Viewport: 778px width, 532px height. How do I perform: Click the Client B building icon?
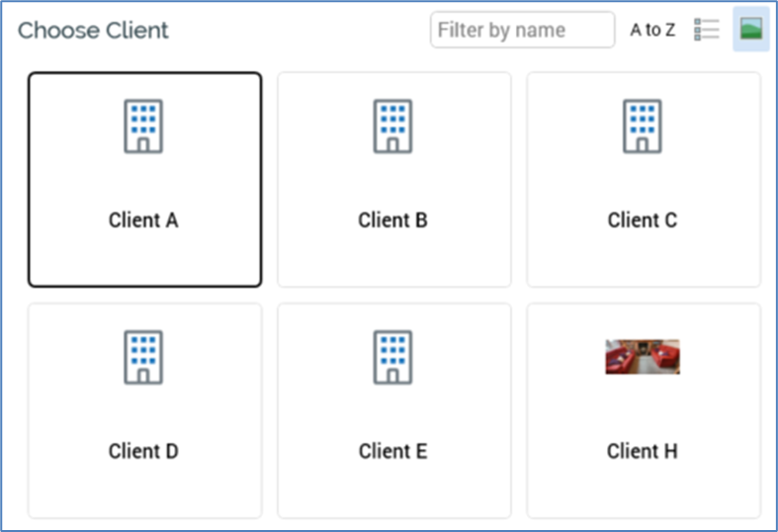click(392, 126)
